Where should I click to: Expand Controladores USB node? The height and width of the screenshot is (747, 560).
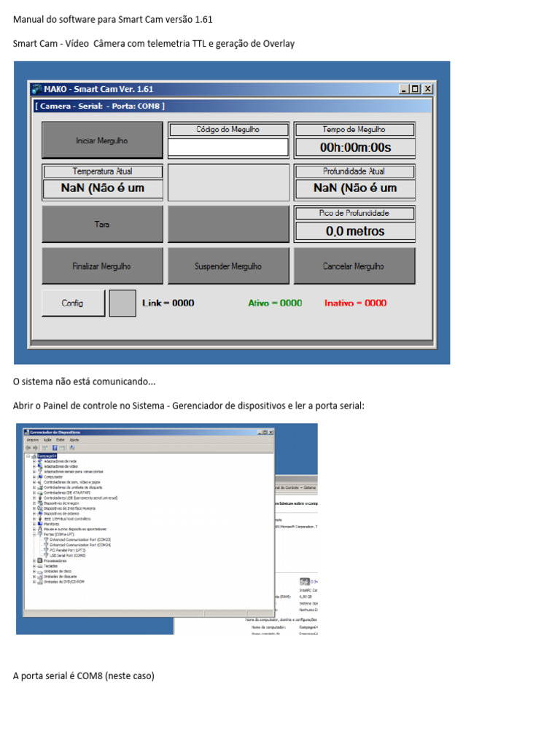(34, 498)
